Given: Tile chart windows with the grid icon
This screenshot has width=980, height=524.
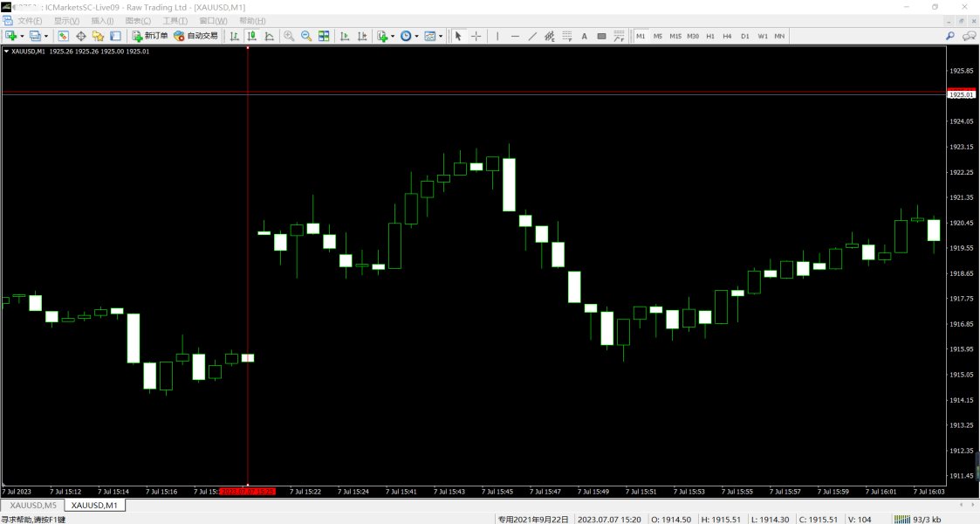Looking at the screenshot, I should pos(324,37).
